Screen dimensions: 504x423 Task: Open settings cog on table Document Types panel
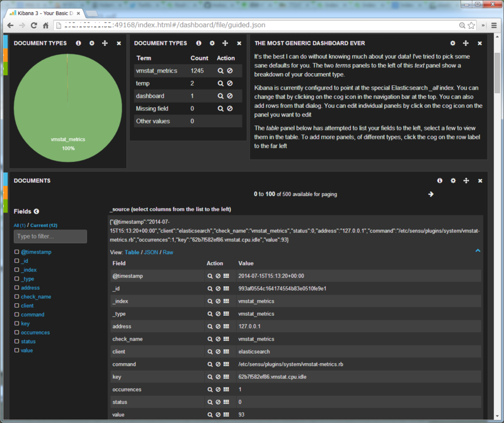(x=212, y=43)
